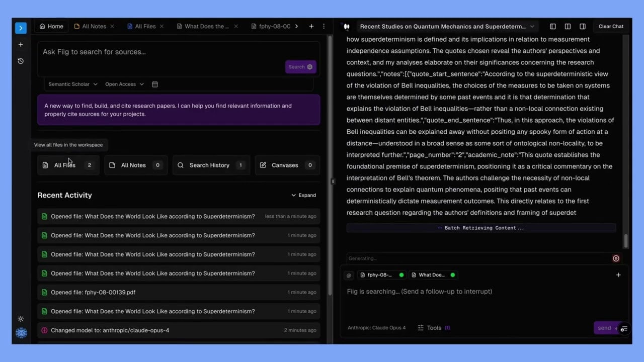
Task: Expand the blue sidebar arrow button
Action: [21, 28]
